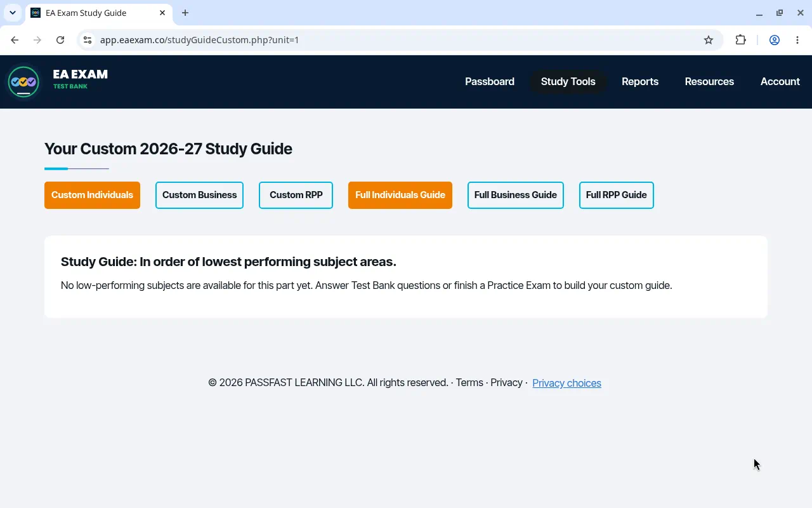Click the '© 2026 PASSFAST LEARNING LLC' copyright text
Viewport: 812px width, 508px height.
[328, 383]
